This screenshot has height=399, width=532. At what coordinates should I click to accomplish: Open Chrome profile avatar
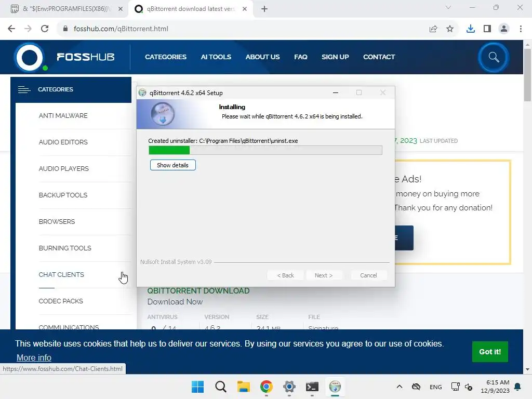click(504, 29)
